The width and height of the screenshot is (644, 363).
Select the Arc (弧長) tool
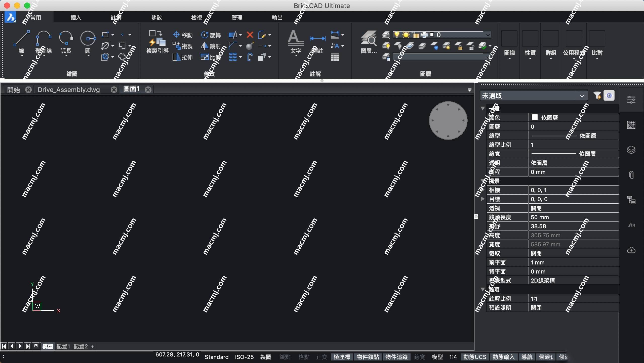[x=66, y=42]
